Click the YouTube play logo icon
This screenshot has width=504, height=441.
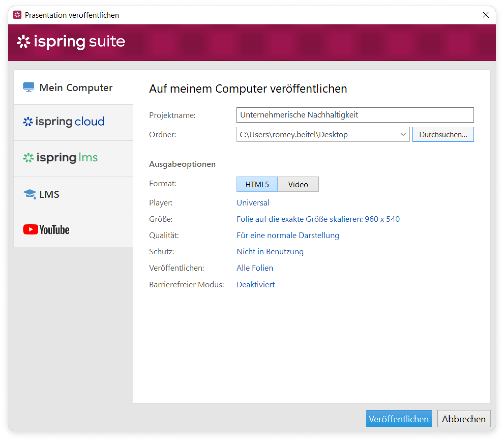(x=31, y=229)
